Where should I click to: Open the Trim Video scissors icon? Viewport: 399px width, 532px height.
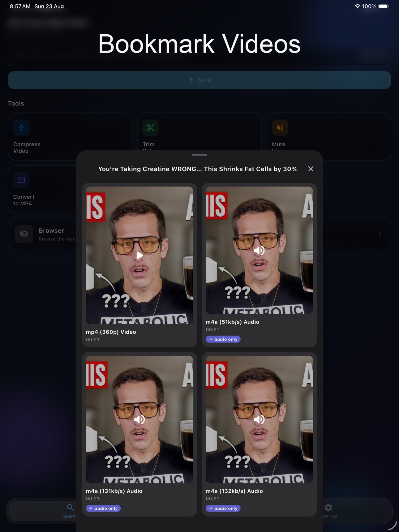coord(151,127)
